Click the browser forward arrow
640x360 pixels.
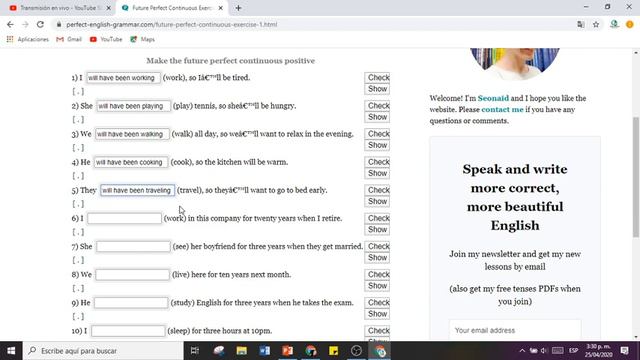(x=25, y=24)
